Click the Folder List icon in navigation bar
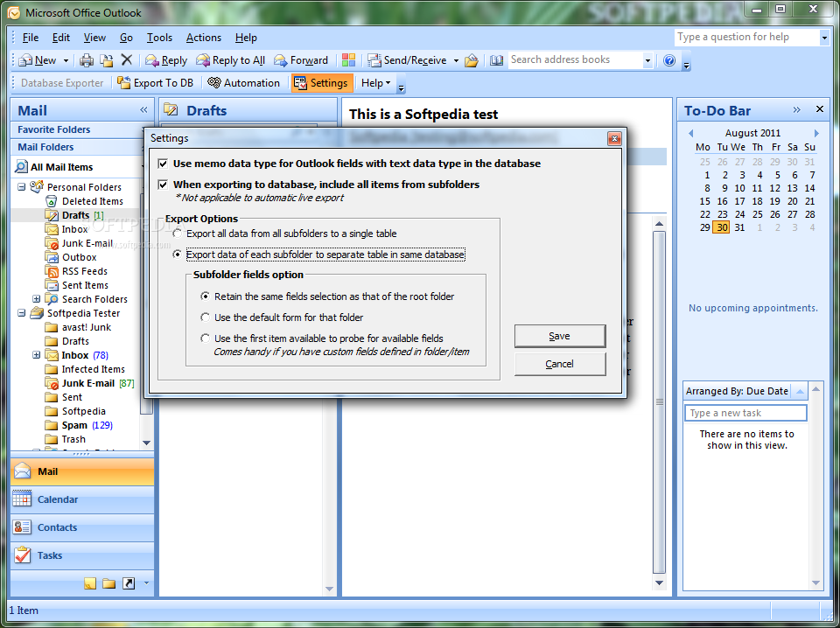This screenshot has height=628, width=840. (x=109, y=583)
